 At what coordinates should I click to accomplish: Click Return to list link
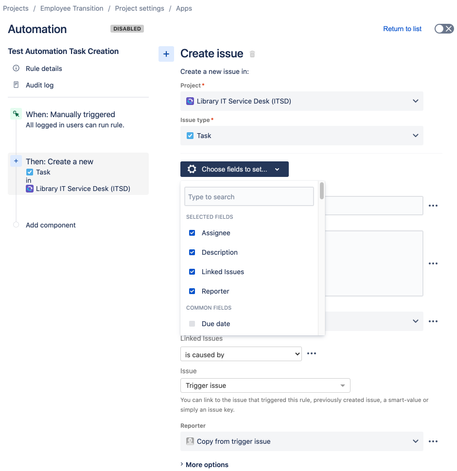402,29
